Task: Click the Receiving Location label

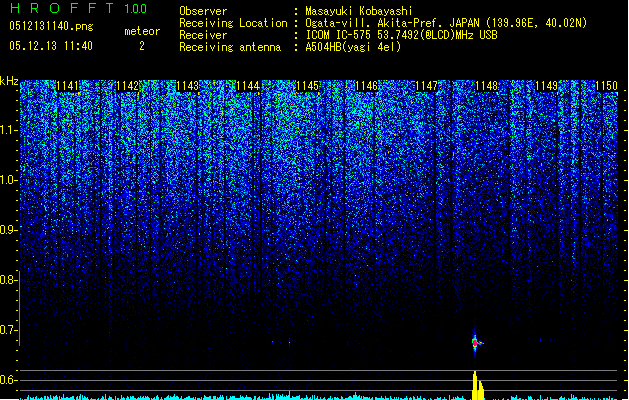Action: click(233, 23)
